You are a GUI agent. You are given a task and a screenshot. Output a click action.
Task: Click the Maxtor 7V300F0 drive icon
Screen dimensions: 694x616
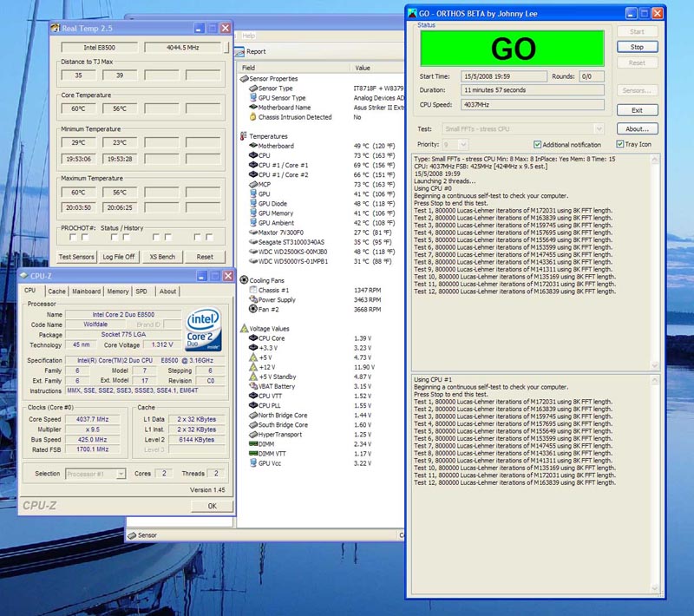[253, 233]
